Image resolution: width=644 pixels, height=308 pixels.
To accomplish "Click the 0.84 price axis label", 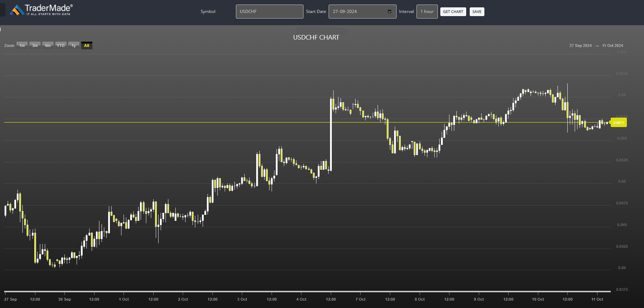I will click(x=622, y=268).
